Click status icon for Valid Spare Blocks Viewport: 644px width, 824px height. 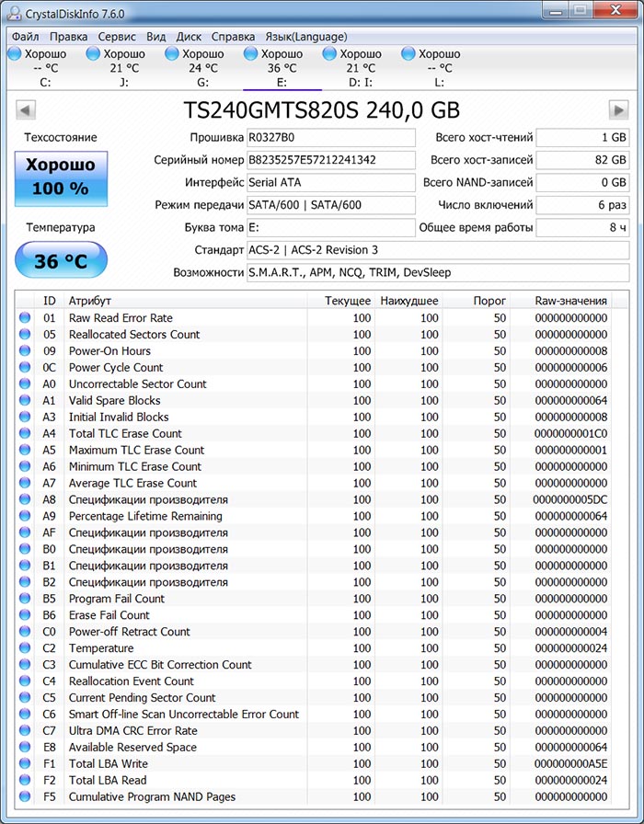coord(25,400)
